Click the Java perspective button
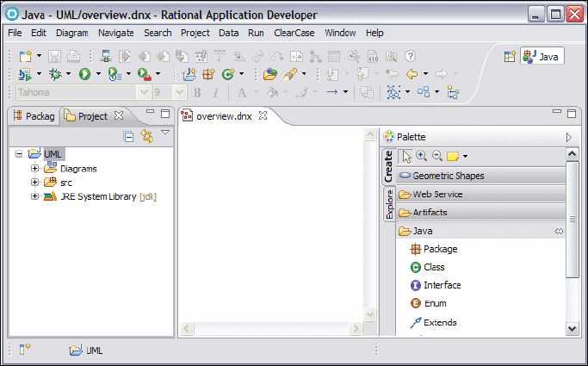The height and width of the screenshot is (366, 588). pos(542,57)
